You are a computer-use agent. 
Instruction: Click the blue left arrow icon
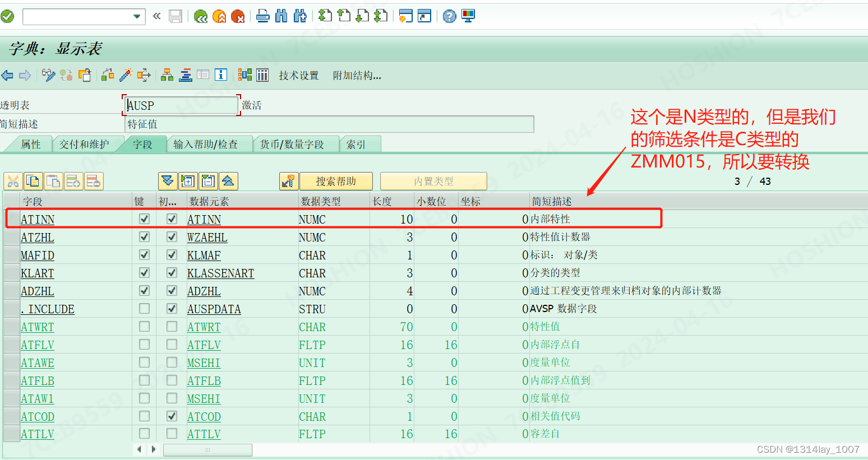click(7, 75)
